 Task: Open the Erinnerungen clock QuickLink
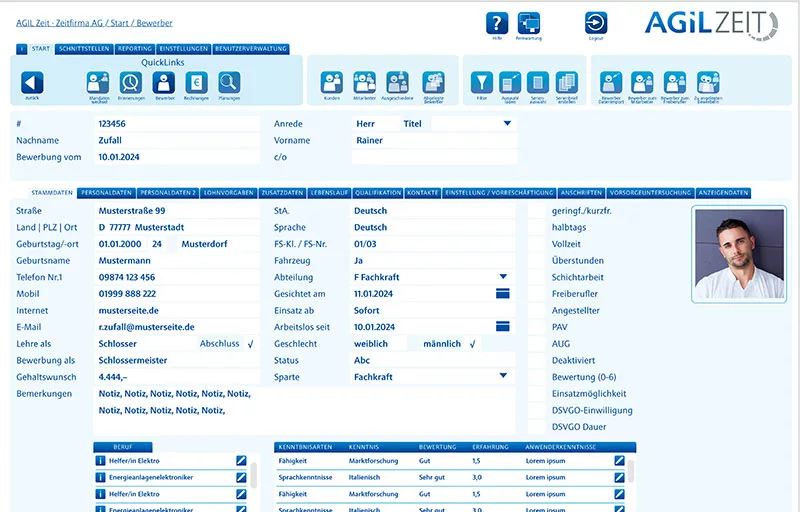(x=131, y=83)
